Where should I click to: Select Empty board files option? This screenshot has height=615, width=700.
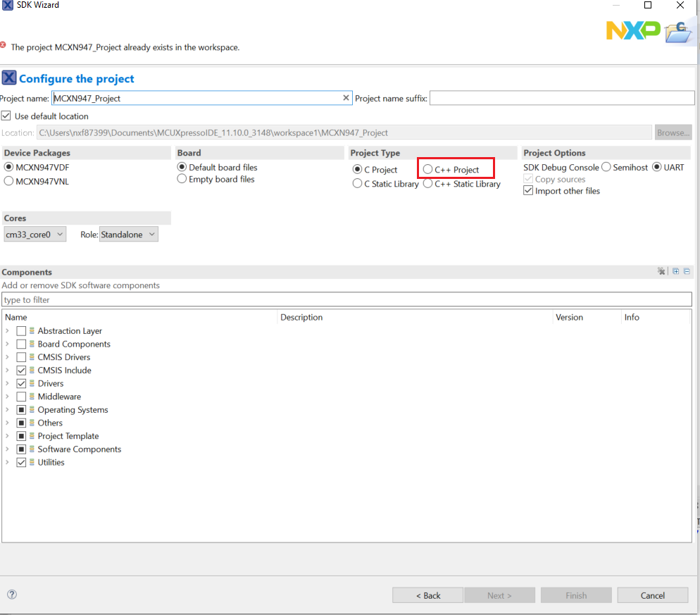pos(182,179)
